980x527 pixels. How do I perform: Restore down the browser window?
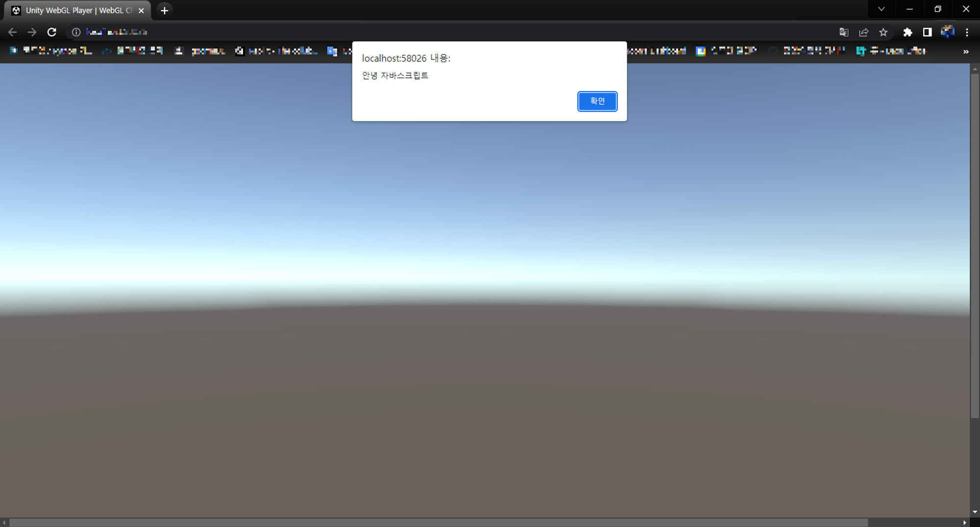[938, 9]
